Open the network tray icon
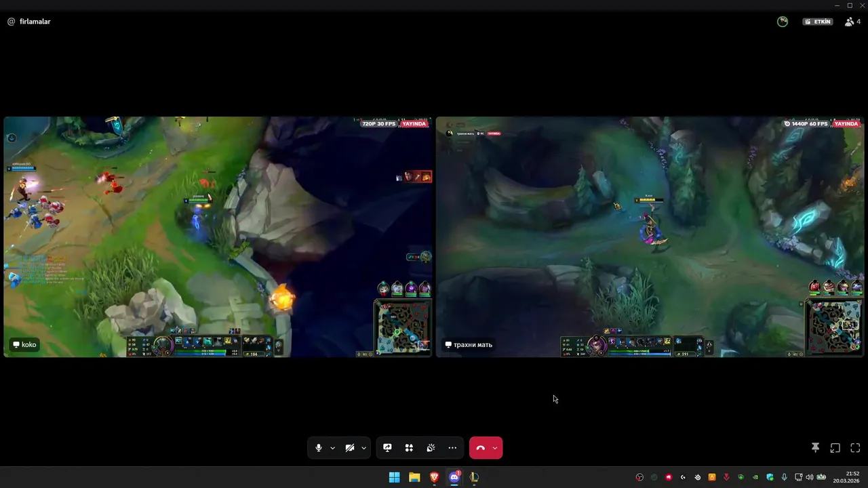Viewport: 868px width, 488px height. pos(798,477)
